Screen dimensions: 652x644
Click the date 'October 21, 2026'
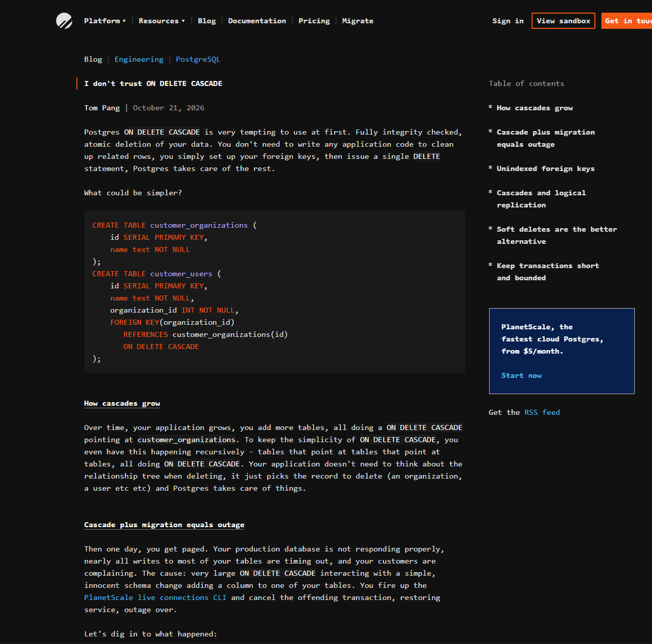click(169, 108)
